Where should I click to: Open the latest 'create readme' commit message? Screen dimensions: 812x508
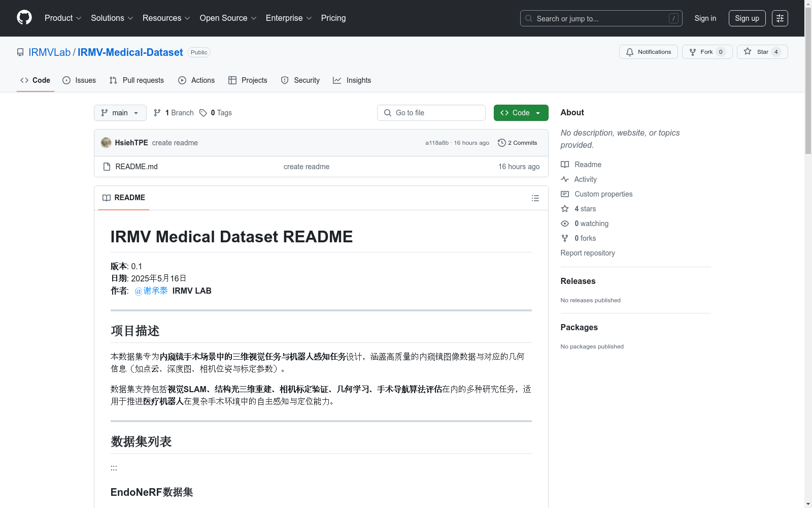[x=175, y=143]
